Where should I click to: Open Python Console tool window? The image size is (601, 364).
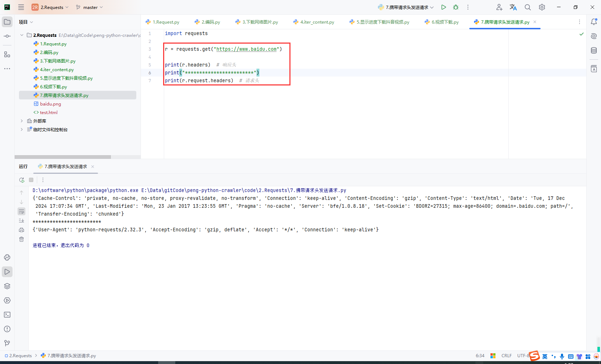coord(7,257)
